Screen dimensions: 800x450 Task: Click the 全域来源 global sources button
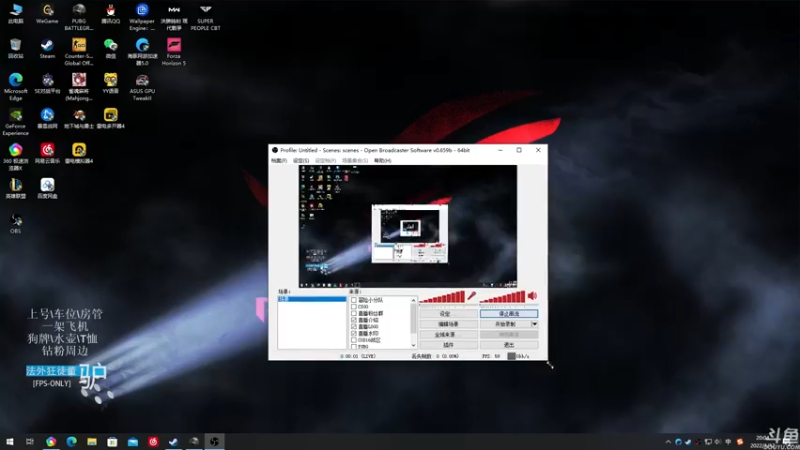[448, 335]
